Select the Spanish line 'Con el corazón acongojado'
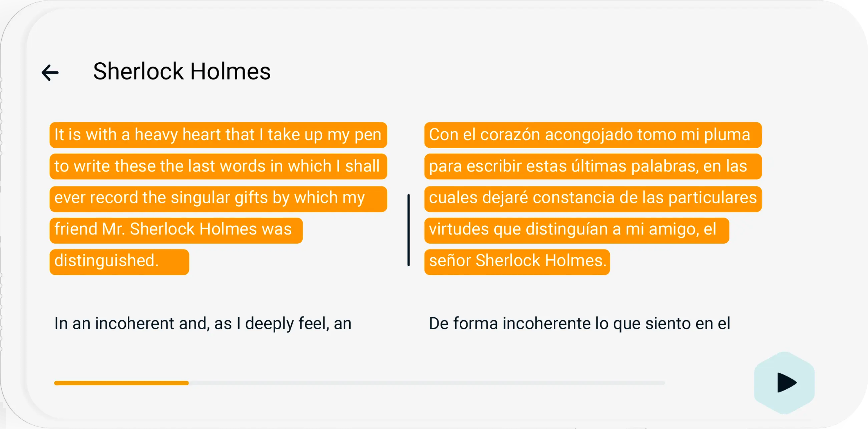Image resolution: width=868 pixels, height=429 pixels. point(592,135)
